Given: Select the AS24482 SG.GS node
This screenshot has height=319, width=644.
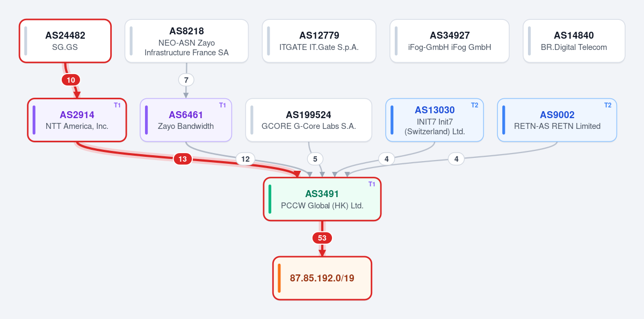Looking at the screenshot, I should point(66,41).
